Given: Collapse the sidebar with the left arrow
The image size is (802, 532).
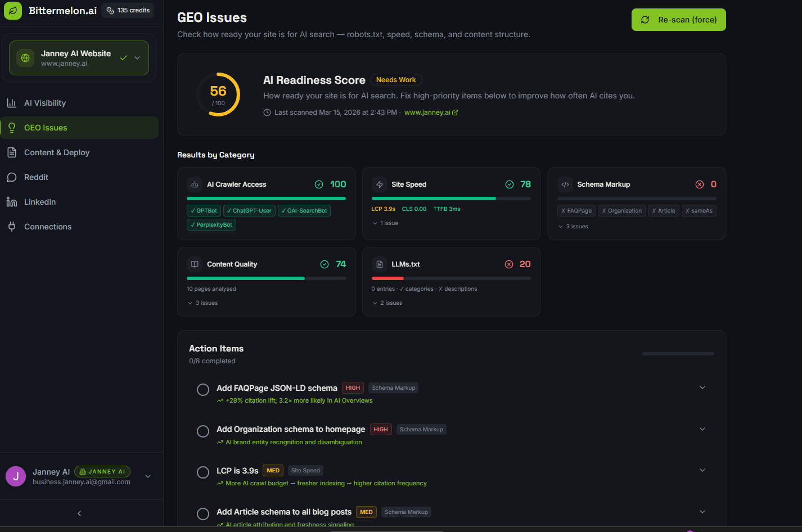Looking at the screenshot, I should point(79,513).
